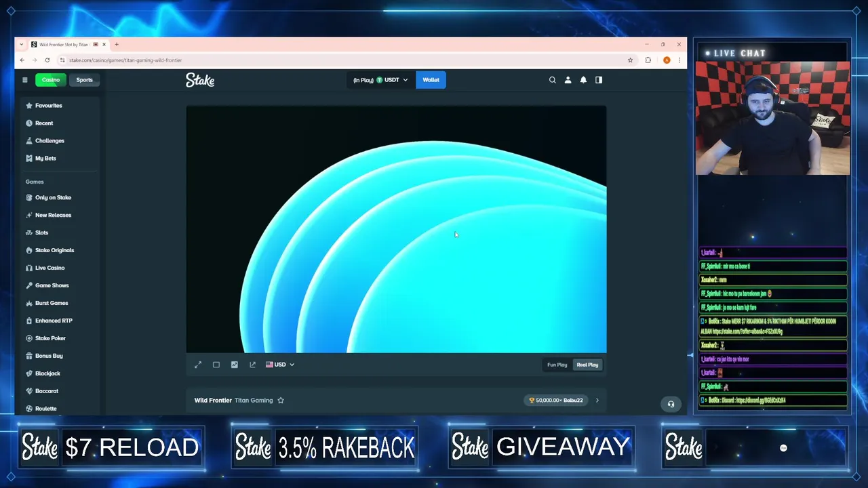Image resolution: width=868 pixels, height=488 pixels.
Task: Open the Stake hamburger menu
Action: coord(25,80)
